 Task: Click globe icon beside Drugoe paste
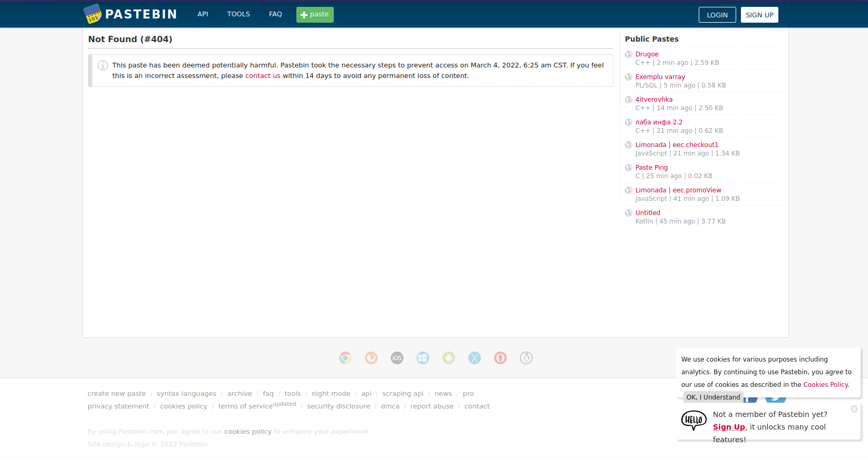click(x=629, y=54)
